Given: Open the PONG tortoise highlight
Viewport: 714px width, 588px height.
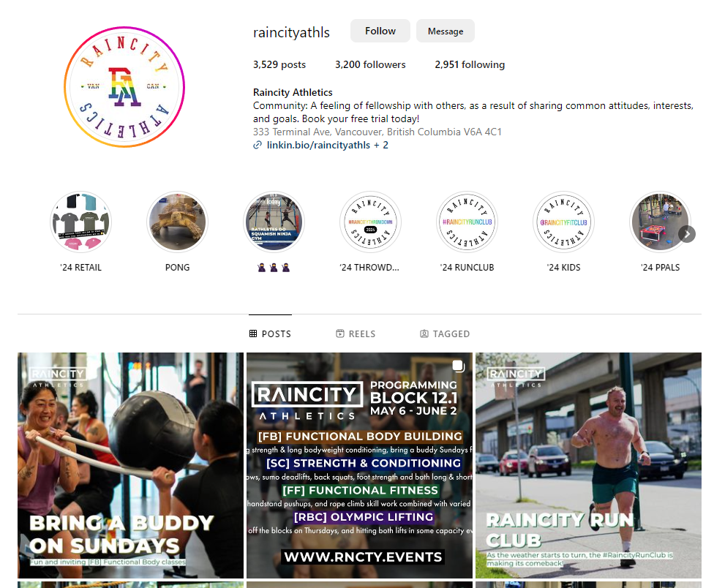Looking at the screenshot, I should click(x=177, y=222).
